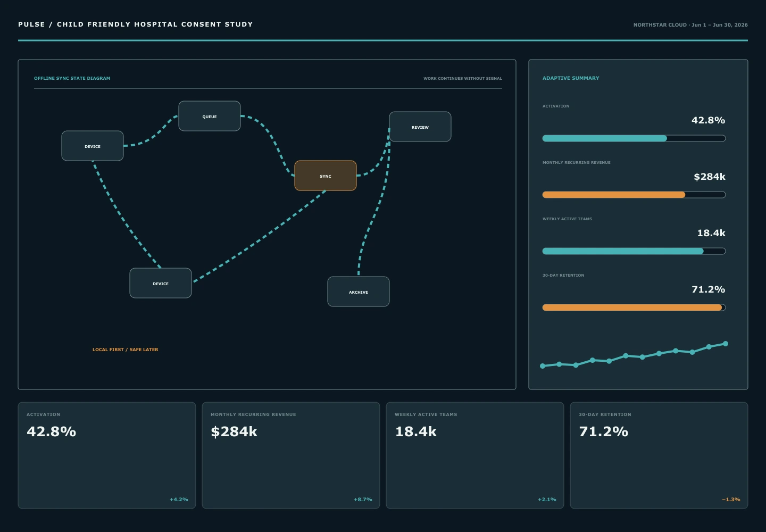Click the "MONTHLY RECURRING REVENUE" label in the bottom card
Screen dimensions: 766x532
tap(253, 414)
